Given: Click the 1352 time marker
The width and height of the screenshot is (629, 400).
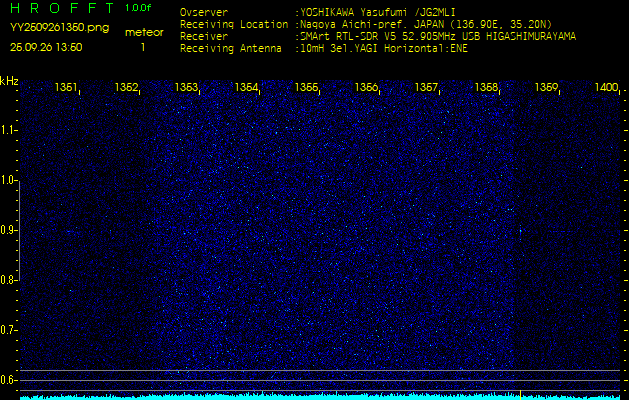Looking at the screenshot, I should [126, 87].
